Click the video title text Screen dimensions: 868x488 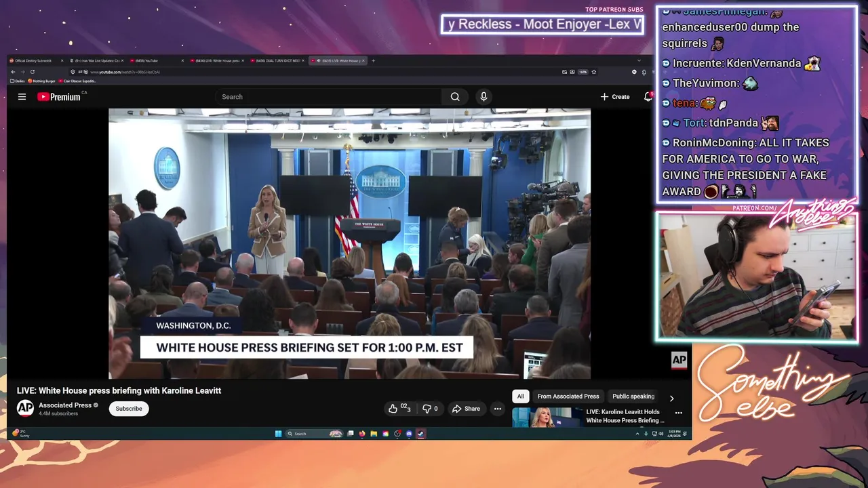[119, 390]
